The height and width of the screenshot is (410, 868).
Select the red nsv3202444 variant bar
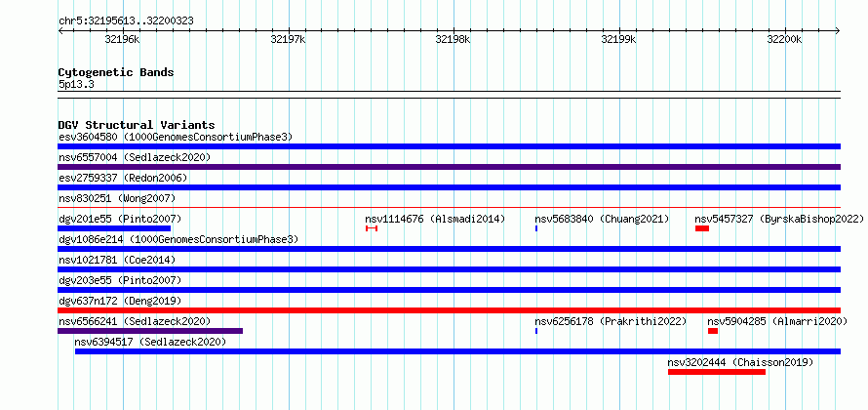pyautogui.click(x=717, y=372)
